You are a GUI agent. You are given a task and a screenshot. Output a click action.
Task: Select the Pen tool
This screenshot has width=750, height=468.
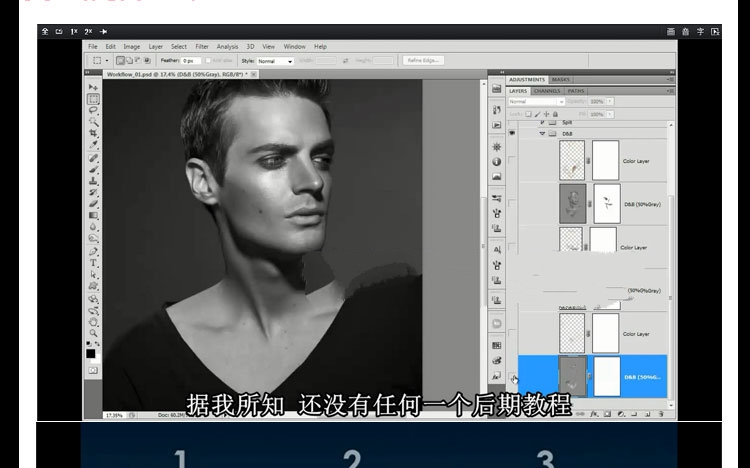pyautogui.click(x=93, y=252)
